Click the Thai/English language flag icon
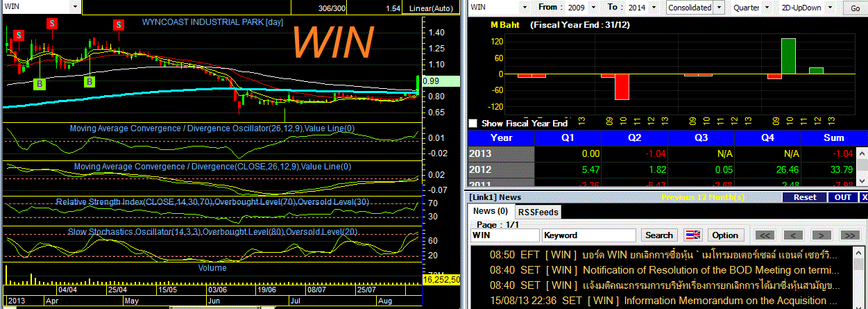868x309 pixels. click(693, 235)
